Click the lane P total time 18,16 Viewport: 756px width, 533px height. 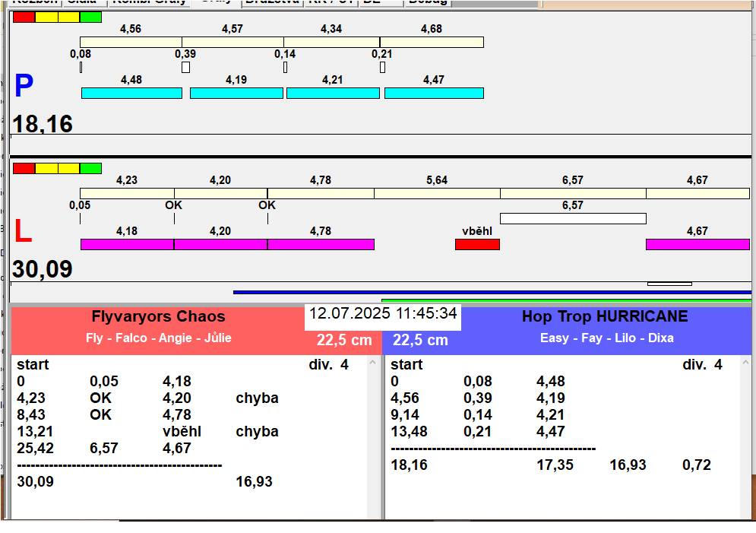coord(43,123)
